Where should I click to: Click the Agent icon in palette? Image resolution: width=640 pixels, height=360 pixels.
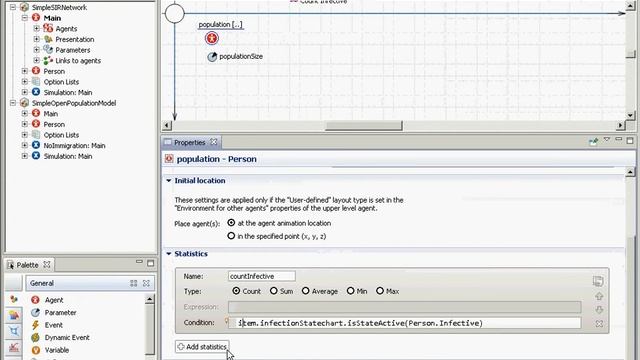[36, 300]
